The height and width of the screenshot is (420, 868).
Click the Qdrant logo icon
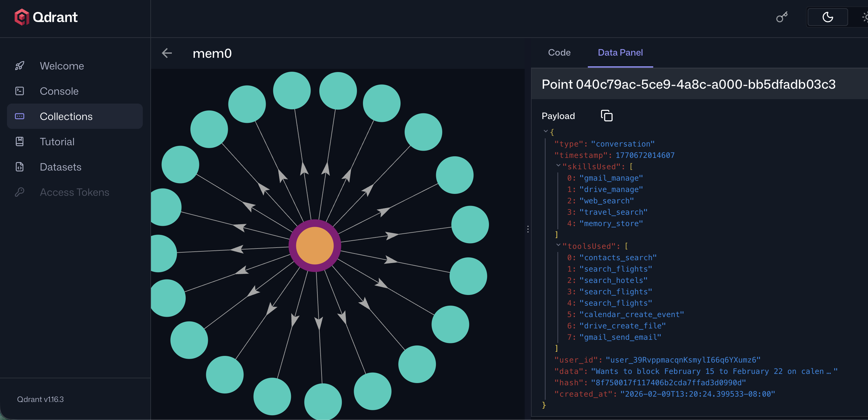coord(21,17)
